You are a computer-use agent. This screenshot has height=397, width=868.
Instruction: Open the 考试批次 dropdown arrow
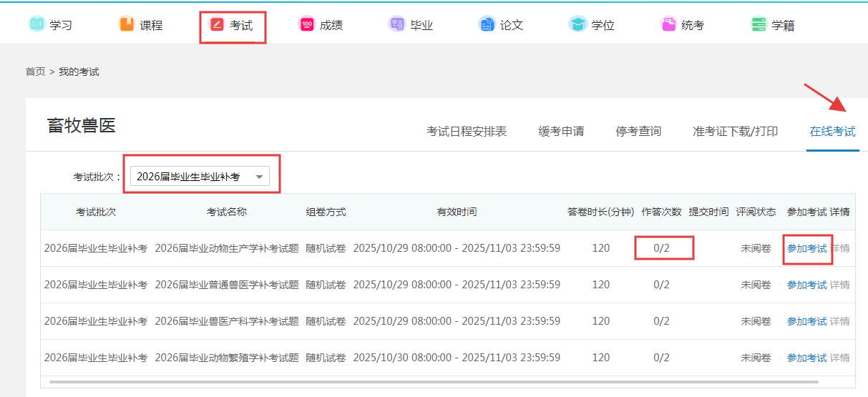[259, 177]
